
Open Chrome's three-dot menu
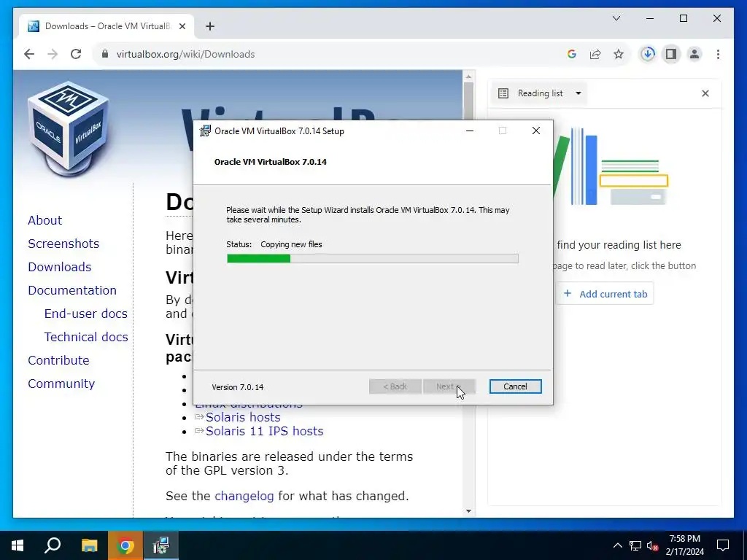click(x=718, y=54)
